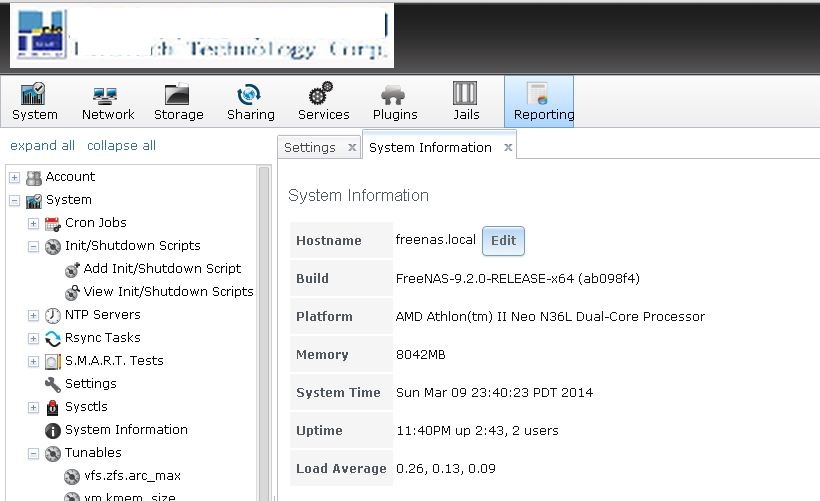The width and height of the screenshot is (820, 501).
Task: Expand the Rsync Tasks node
Action: tap(33, 339)
